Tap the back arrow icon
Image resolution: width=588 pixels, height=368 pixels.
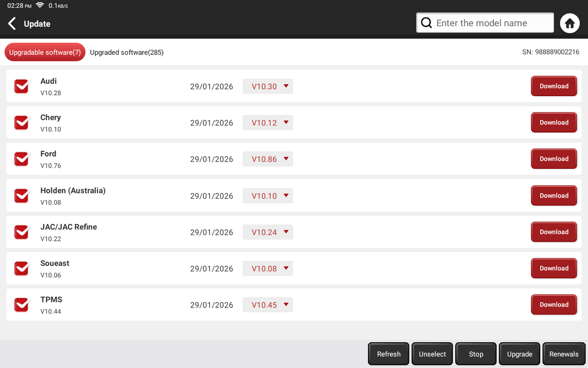pos(12,24)
